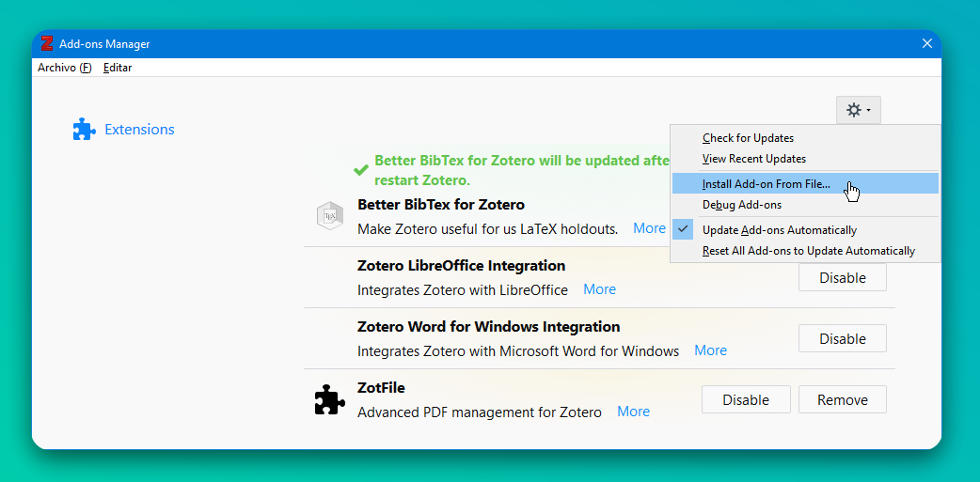Disable the ZotFile add-on
Screen dimensions: 980x482
pos(746,399)
